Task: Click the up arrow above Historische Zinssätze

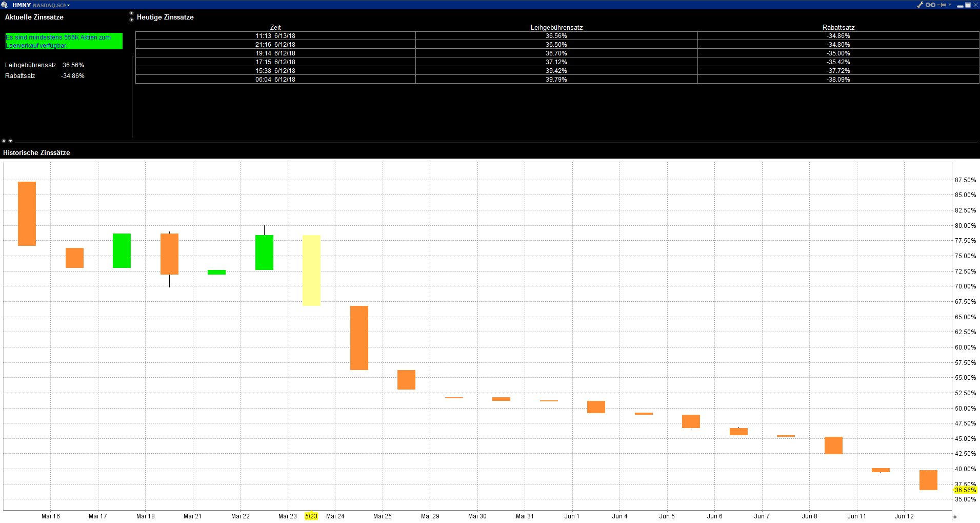Action: [x=4, y=141]
